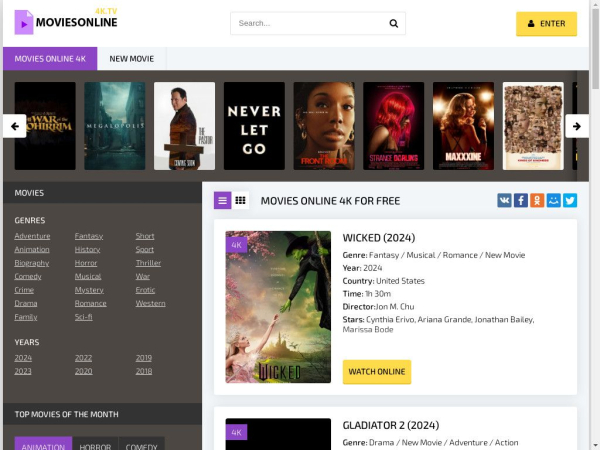Open the Wicked (2024) title link

click(379, 238)
